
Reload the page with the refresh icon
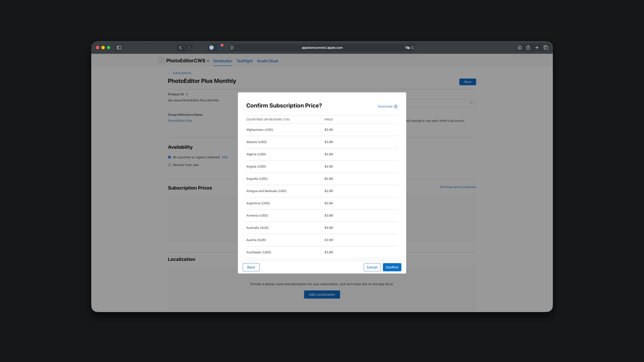413,48
